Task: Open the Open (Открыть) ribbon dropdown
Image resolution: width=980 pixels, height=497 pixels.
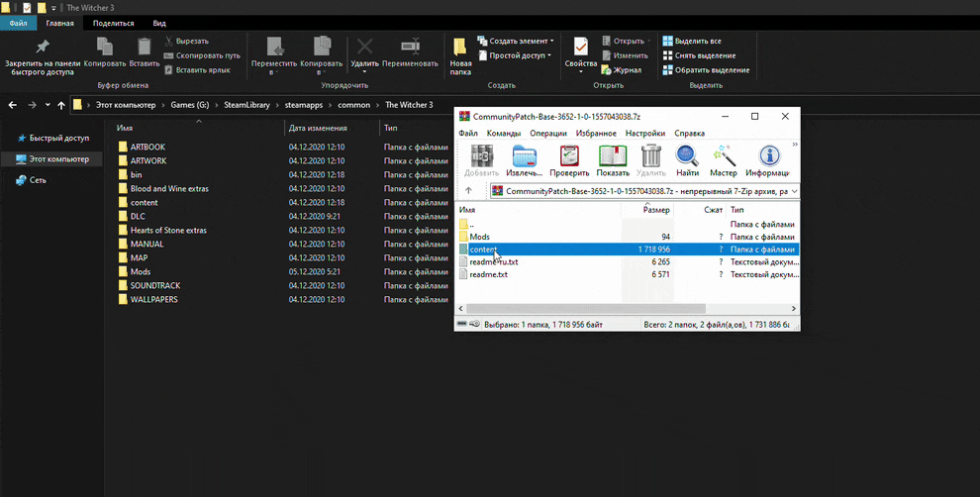Action: click(x=627, y=42)
